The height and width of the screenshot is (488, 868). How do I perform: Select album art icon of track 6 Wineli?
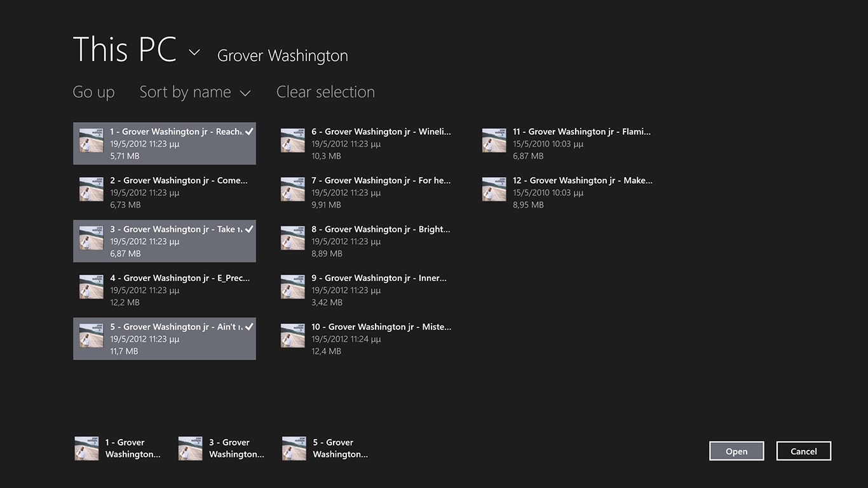coord(293,140)
